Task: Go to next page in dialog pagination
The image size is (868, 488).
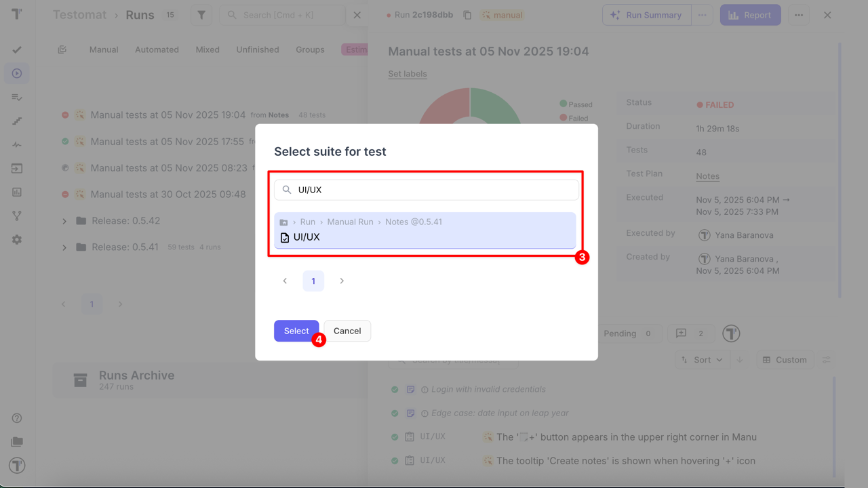Action: pyautogui.click(x=342, y=281)
